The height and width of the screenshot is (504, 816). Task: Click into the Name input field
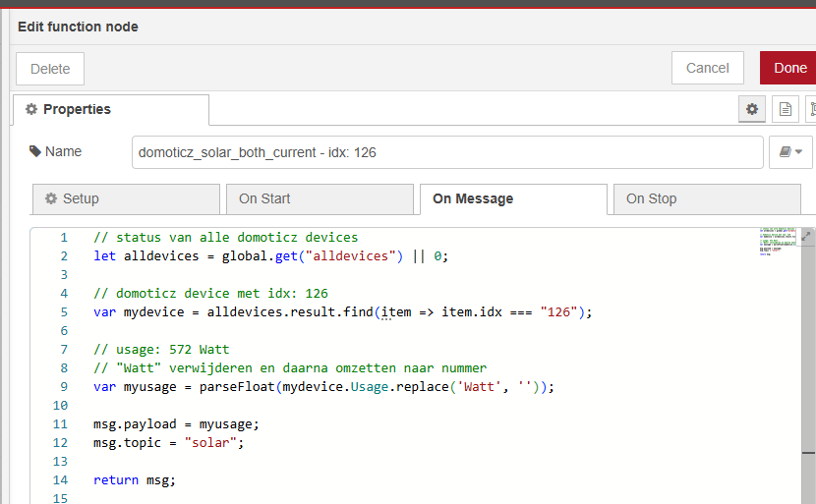click(447, 152)
